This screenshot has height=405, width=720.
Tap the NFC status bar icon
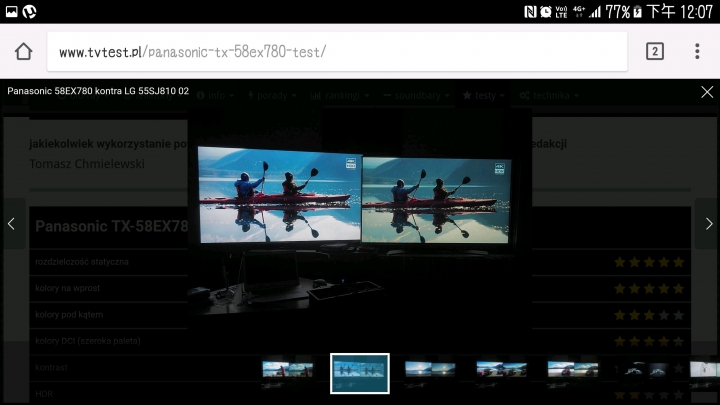click(530, 11)
